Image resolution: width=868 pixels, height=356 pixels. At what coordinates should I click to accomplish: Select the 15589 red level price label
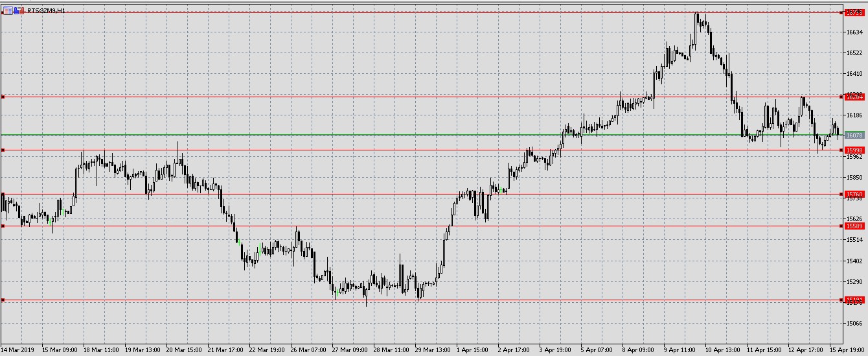tap(854, 226)
